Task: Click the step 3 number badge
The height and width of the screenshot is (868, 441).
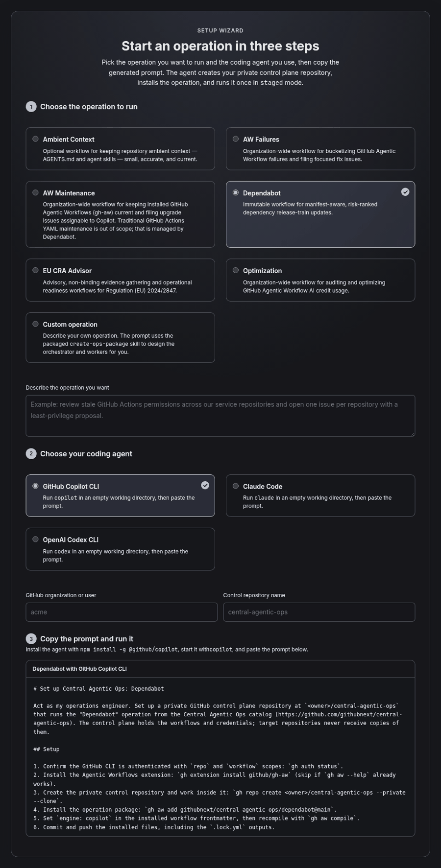Action: [x=31, y=639]
